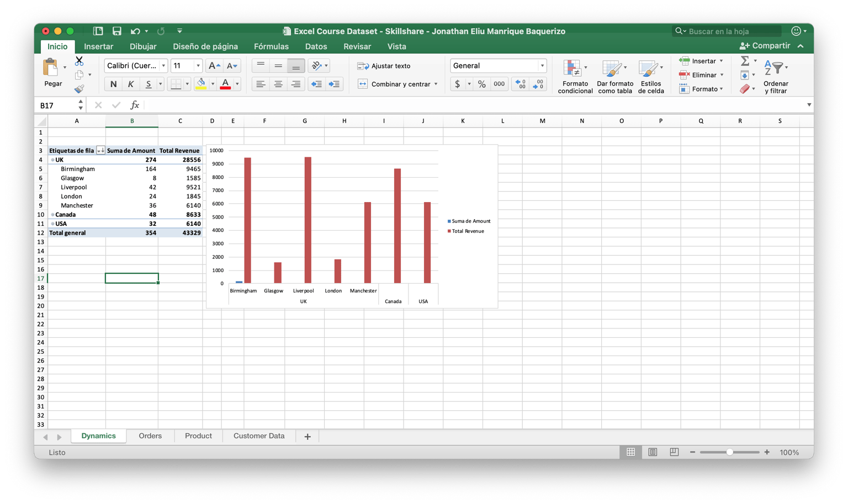The height and width of the screenshot is (504, 848).
Task: Click the Fill down icon
Action: [x=745, y=75]
